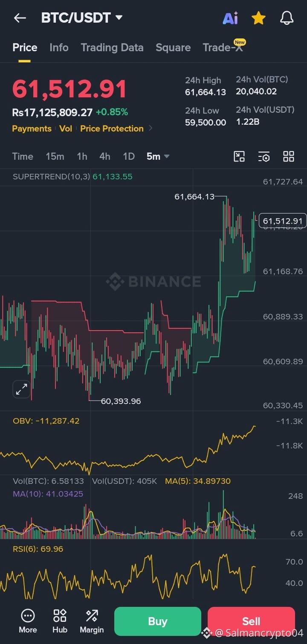Select the 15m interval
The image size is (307, 644).
(x=55, y=156)
